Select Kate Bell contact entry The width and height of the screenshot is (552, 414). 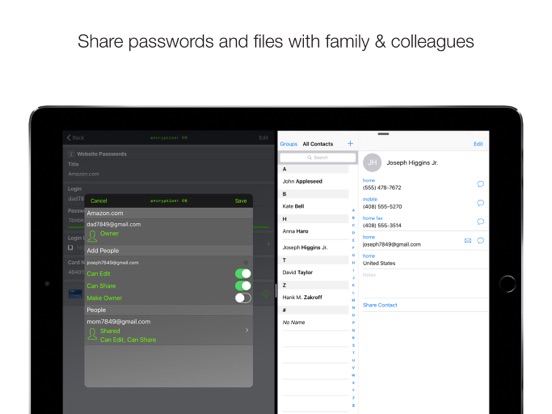pos(293,206)
